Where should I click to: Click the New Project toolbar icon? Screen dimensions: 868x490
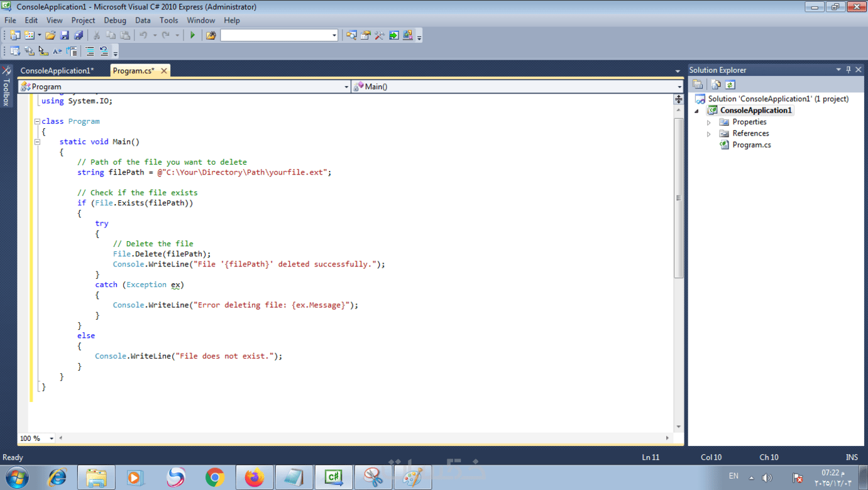pos(15,35)
